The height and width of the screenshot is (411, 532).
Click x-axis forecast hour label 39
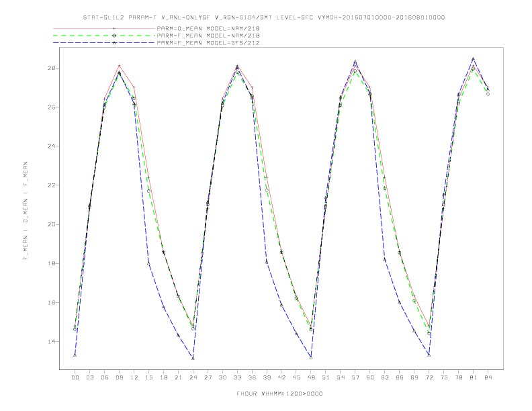tap(267, 377)
